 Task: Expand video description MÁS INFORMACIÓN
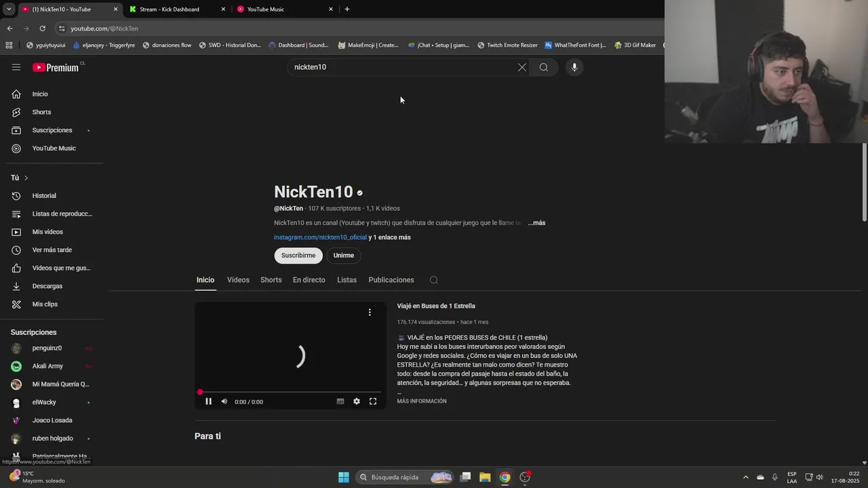tap(422, 401)
